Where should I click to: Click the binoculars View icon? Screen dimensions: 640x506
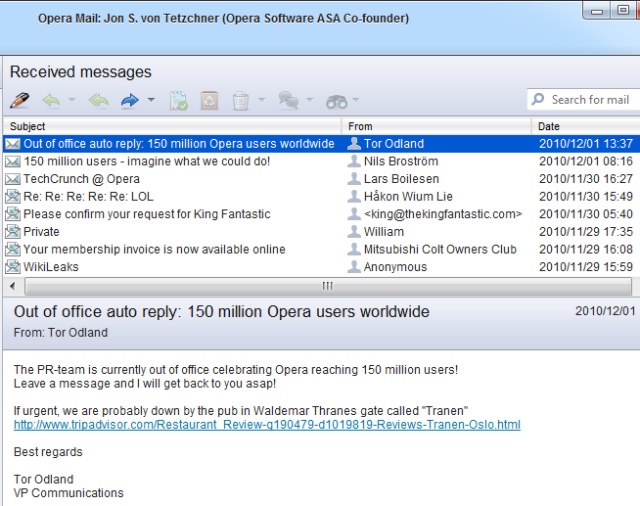[x=336, y=100]
